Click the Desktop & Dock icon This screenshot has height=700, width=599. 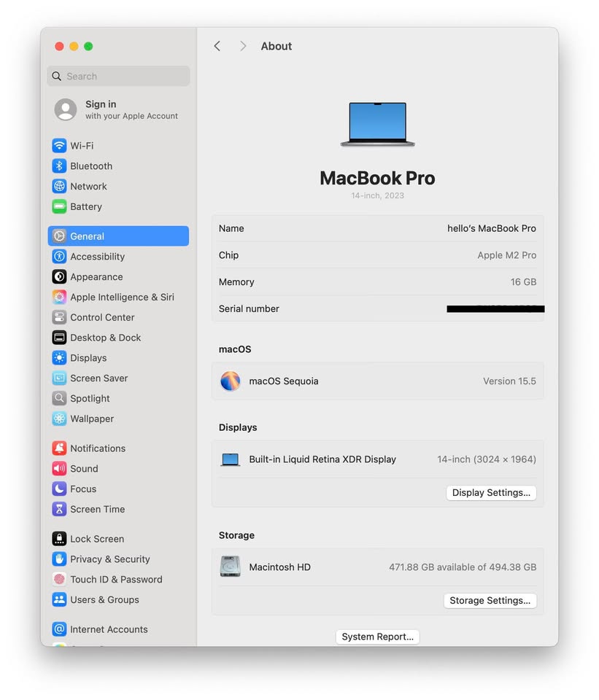click(59, 338)
